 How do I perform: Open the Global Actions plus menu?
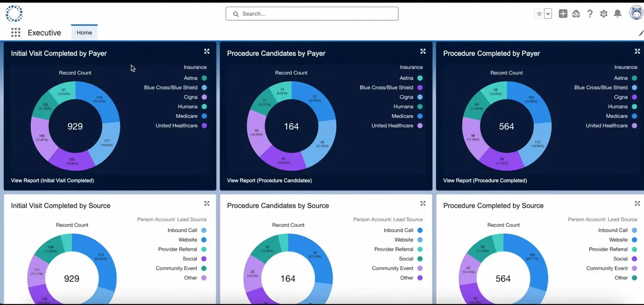pyautogui.click(x=563, y=14)
